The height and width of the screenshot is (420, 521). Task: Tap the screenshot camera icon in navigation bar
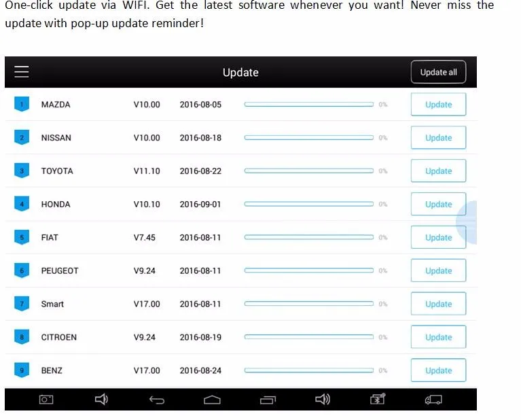46,400
